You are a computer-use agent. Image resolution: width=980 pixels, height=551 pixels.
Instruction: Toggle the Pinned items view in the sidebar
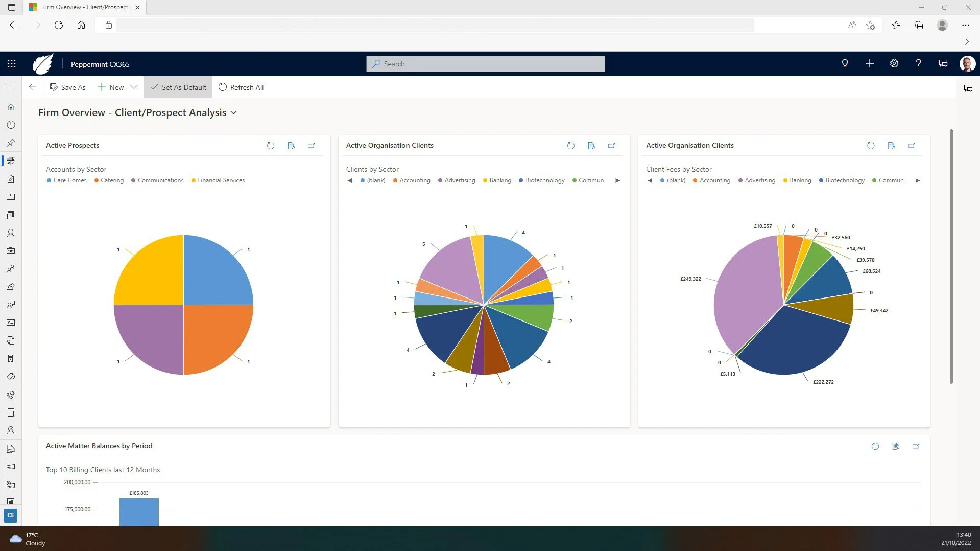point(11,143)
